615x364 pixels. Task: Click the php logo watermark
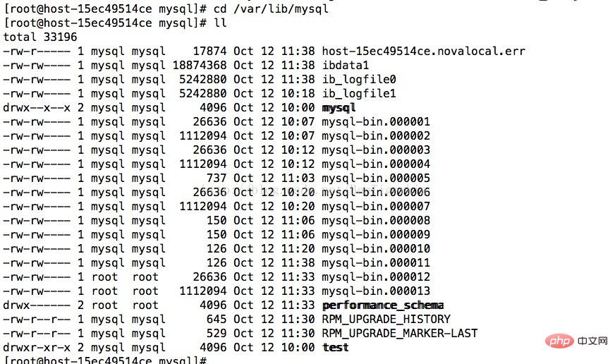pos(559,341)
